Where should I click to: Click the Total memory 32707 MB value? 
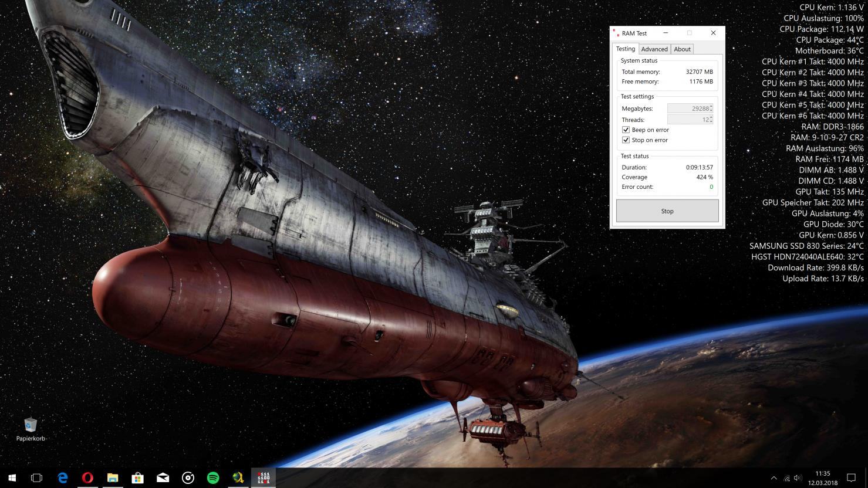(699, 72)
